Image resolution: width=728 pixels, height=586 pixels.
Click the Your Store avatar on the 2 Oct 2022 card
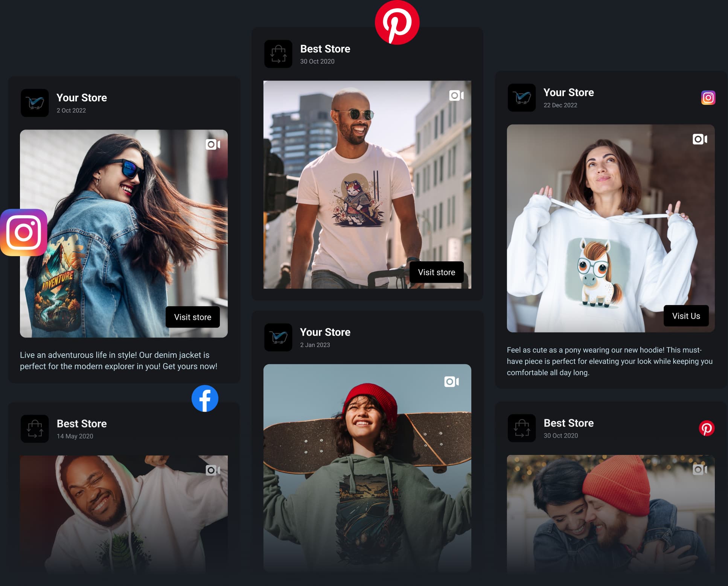[x=35, y=103]
